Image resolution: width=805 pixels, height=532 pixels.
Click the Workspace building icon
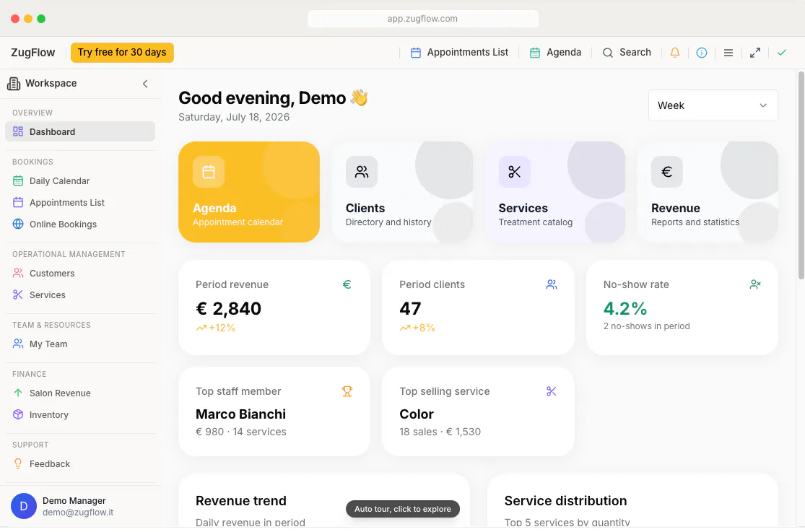[x=14, y=83]
